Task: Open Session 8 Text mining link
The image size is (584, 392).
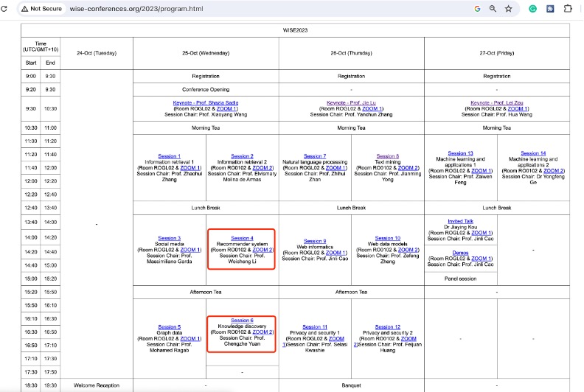Action: (x=387, y=156)
